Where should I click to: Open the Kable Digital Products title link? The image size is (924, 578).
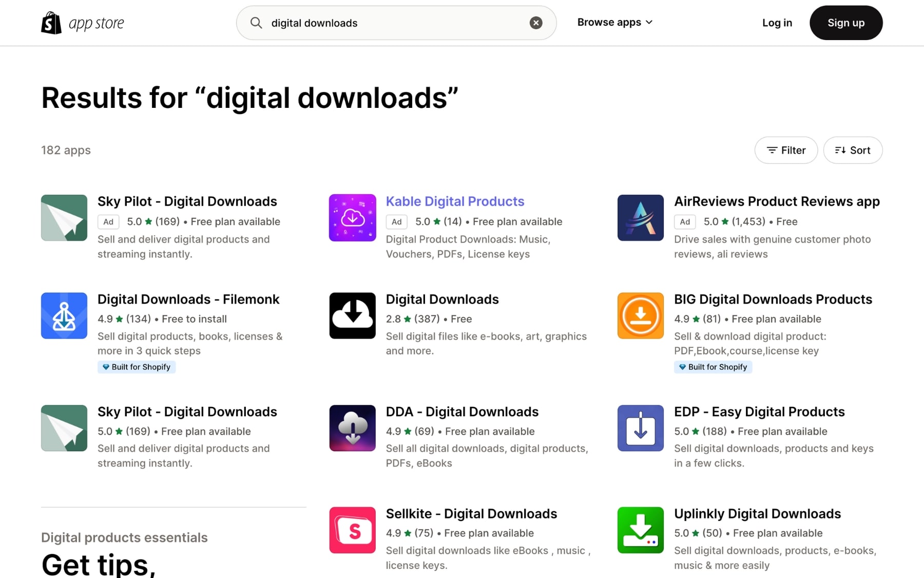pyautogui.click(x=455, y=201)
